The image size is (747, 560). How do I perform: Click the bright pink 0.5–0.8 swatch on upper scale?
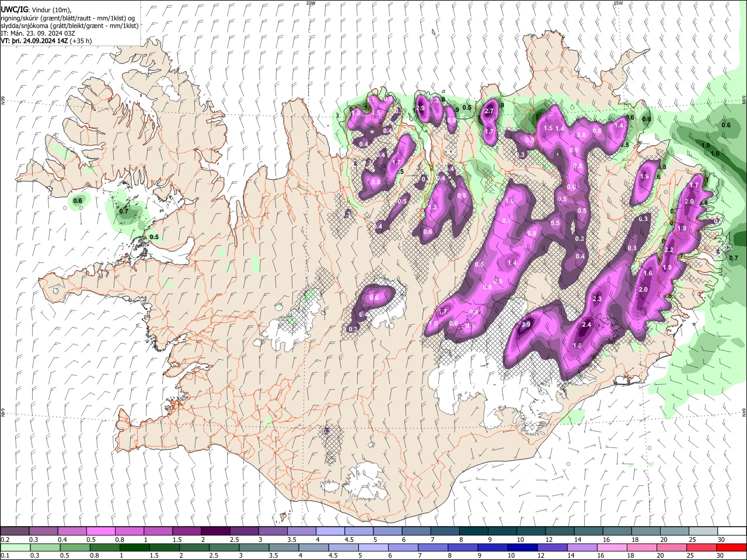click(101, 531)
